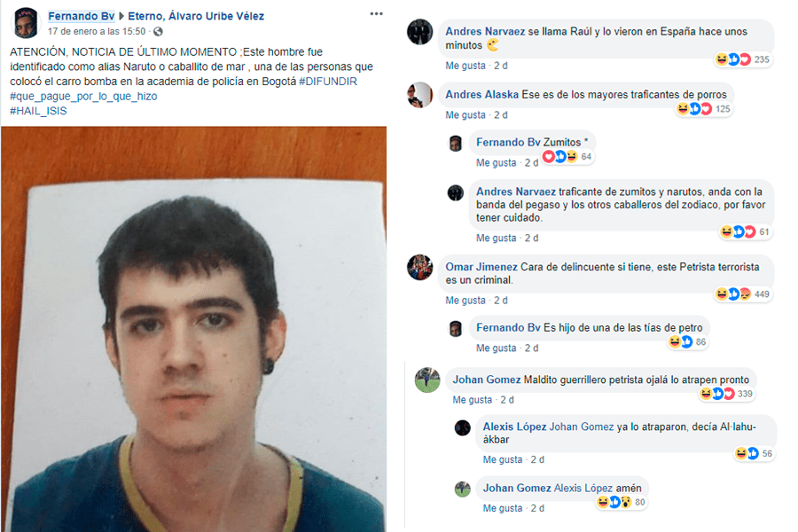Open the post timestamp 17 de enero
Image resolution: width=798 pixels, height=532 pixels.
coord(97,32)
